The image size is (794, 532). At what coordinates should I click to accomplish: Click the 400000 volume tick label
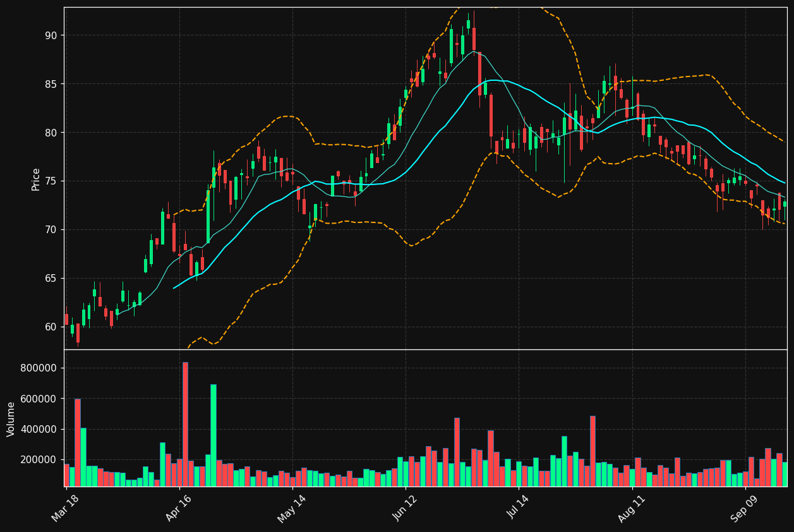(39, 429)
